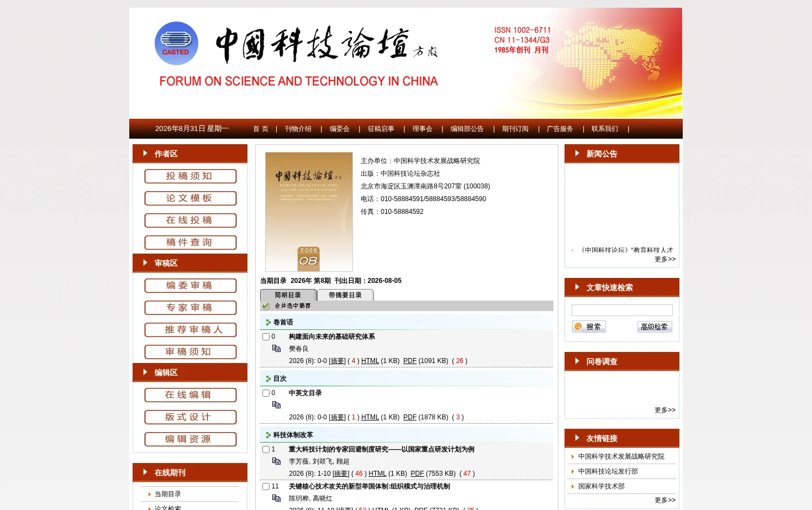812x510 pixels.
Task: Click the copy icon under 构建面向未来的基础研究体系
Action: [x=276, y=349]
